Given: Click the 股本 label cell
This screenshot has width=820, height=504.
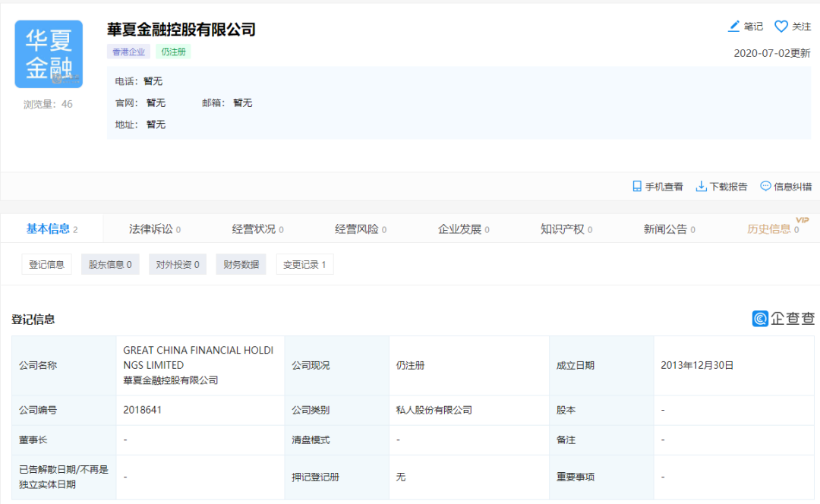Looking at the screenshot, I should point(601,410).
